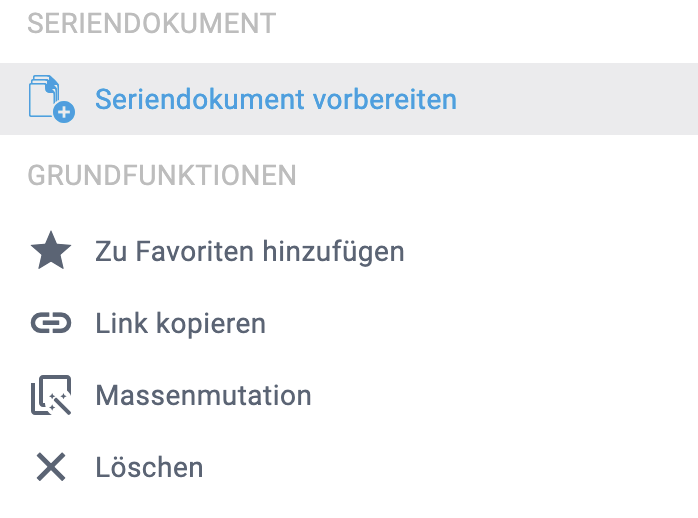
Task: Click the chain link icon
Action: pyautogui.click(x=51, y=323)
